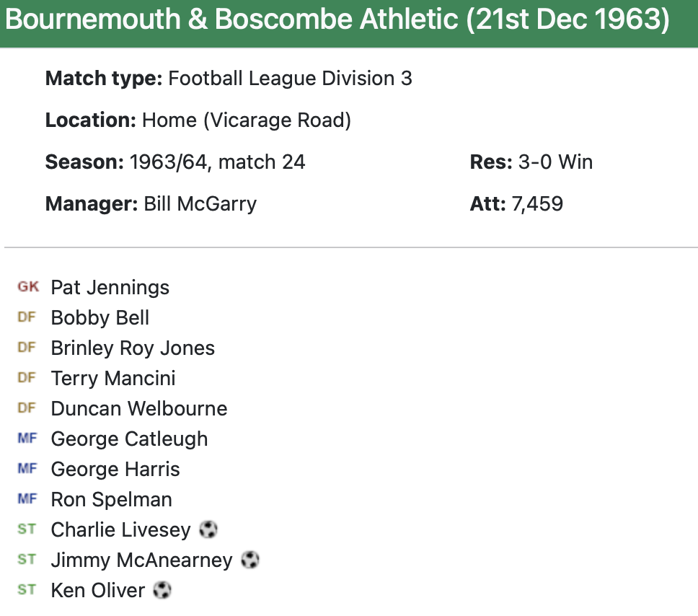Click the Bournemouth & Boscombe Athletic match header
The width and height of the screenshot is (698, 616).
337,20
